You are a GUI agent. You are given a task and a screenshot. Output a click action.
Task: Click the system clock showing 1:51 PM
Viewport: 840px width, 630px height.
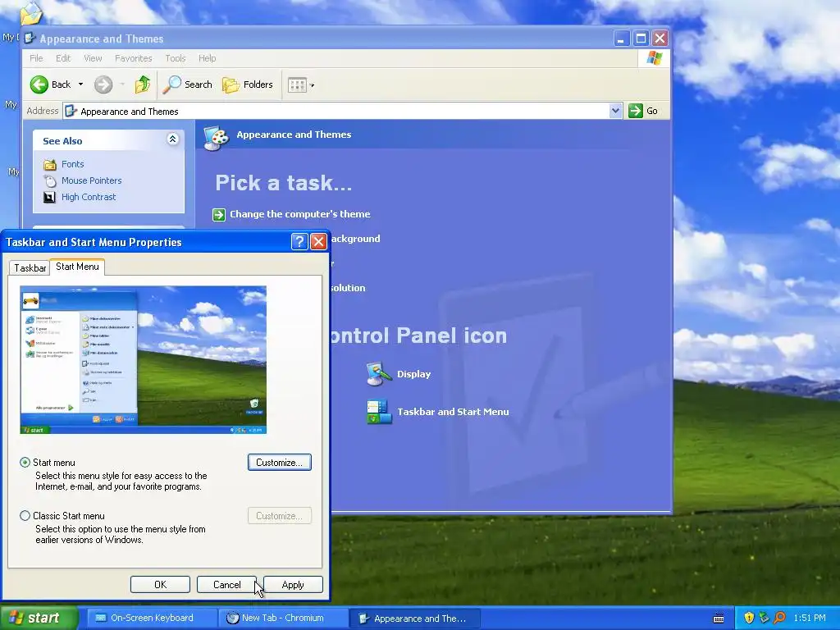(810, 618)
